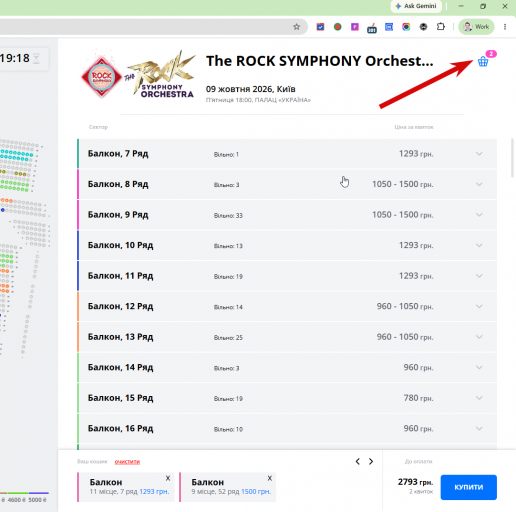
Task: Open the blue screen-capture extension icon
Action: (389, 27)
